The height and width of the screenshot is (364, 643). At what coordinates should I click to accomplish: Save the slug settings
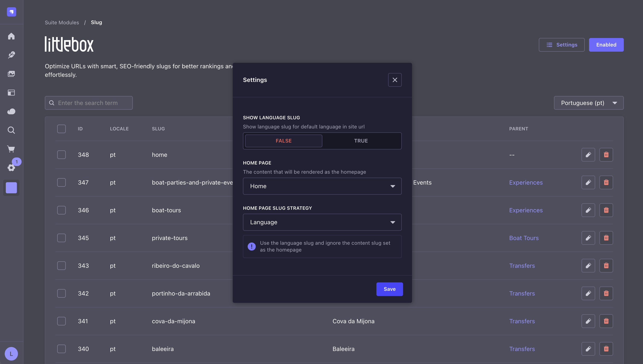tap(389, 289)
